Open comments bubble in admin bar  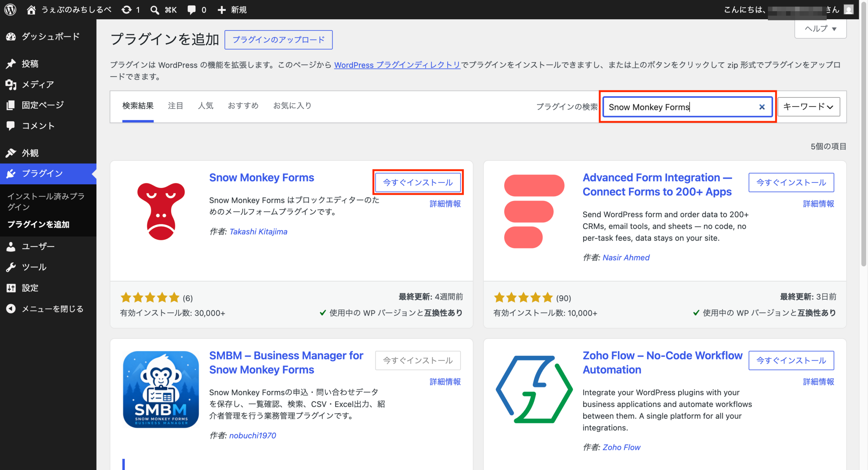click(x=192, y=10)
